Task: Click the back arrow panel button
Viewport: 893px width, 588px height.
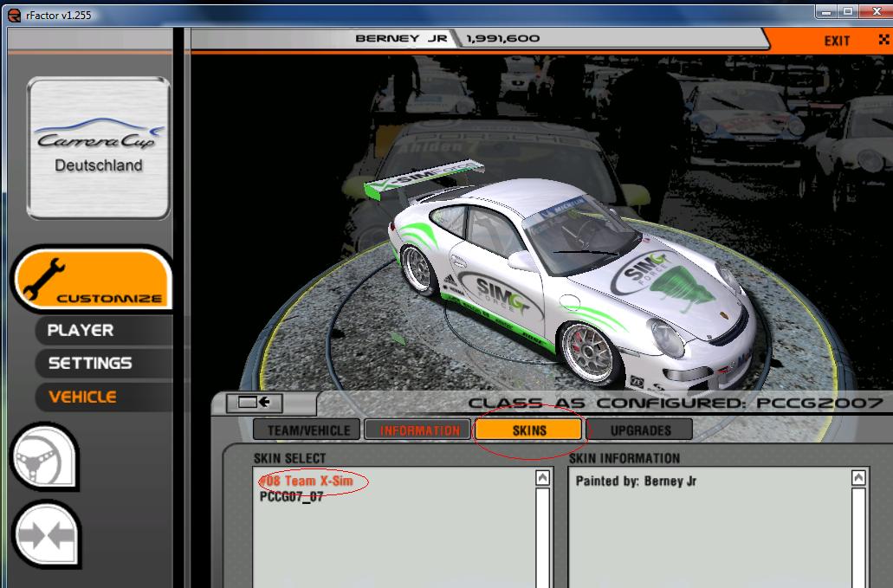Action: pyautogui.click(x=254, y=403)
